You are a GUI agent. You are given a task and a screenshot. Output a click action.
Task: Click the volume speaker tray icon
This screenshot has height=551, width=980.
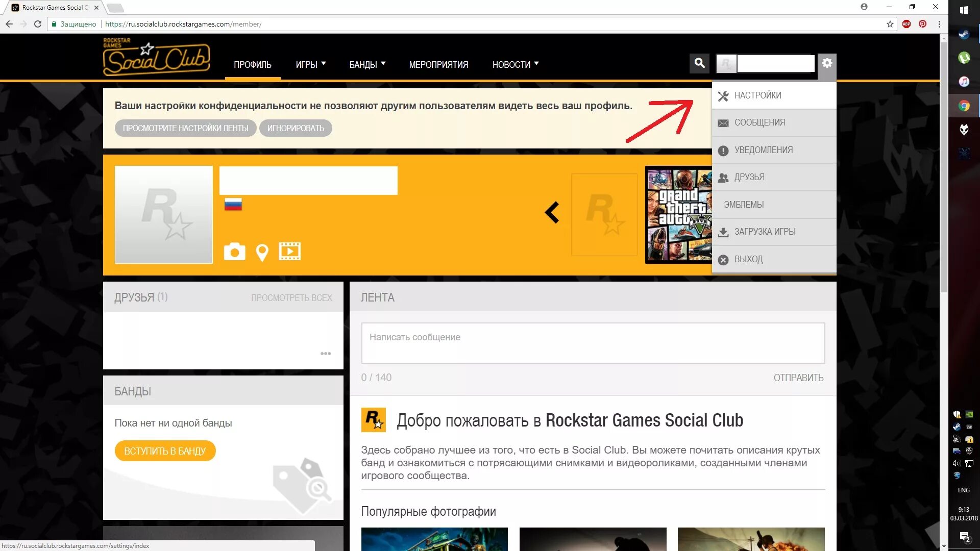point(957,463)
